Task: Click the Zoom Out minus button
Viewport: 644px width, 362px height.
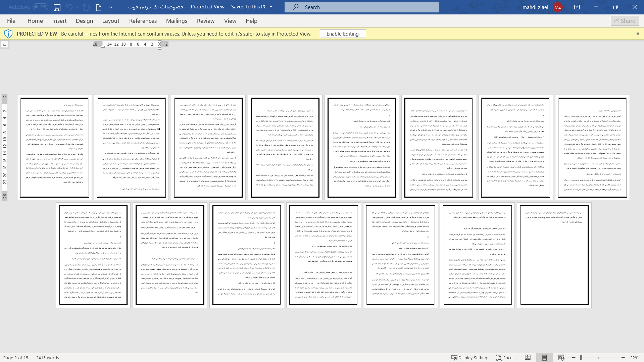Action: point(574,358)
